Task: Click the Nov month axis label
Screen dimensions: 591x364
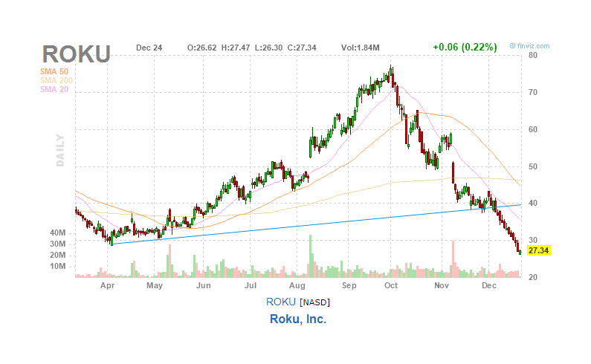Action: (442, 285)
